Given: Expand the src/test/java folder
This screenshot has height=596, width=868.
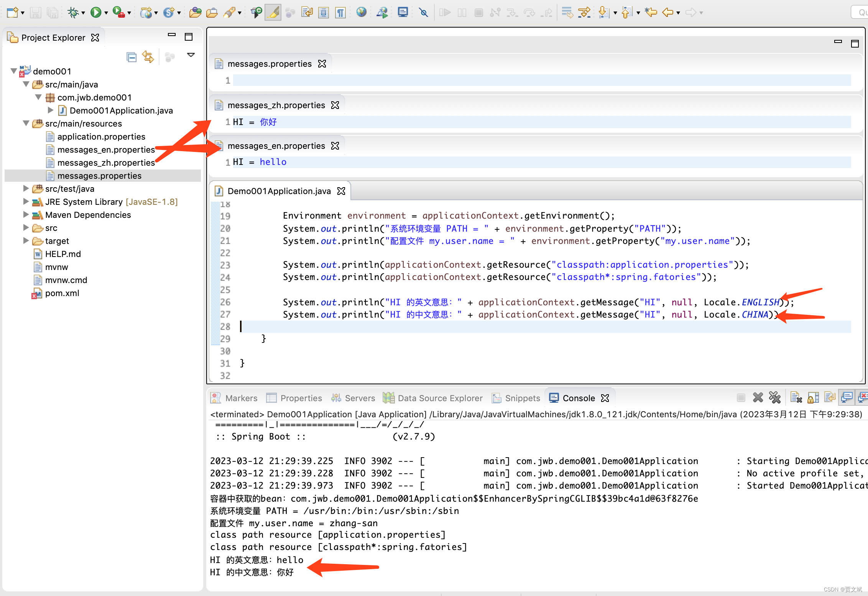Looking at the screenshot, I should pos(26,188).
